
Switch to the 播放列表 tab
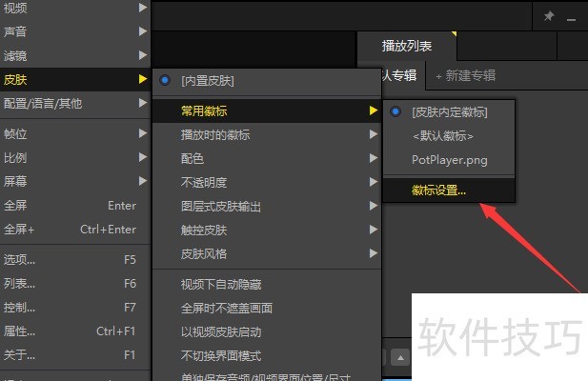(x=407, y=46)
